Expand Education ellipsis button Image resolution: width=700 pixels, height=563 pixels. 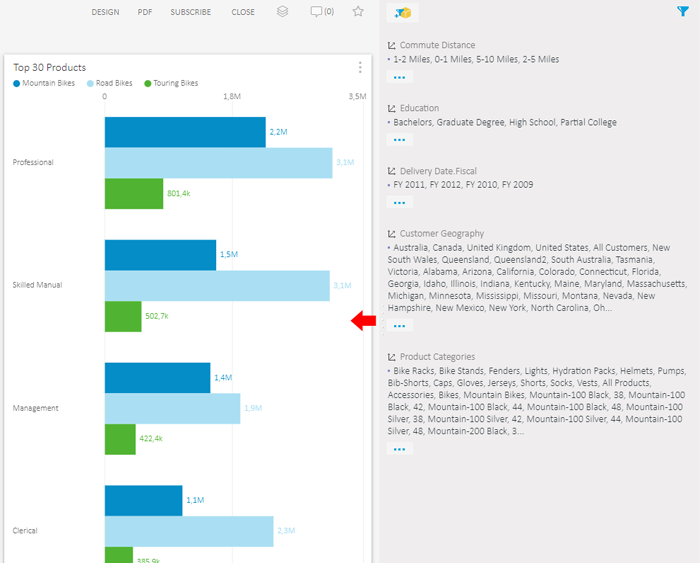click(x=400, y=140)
